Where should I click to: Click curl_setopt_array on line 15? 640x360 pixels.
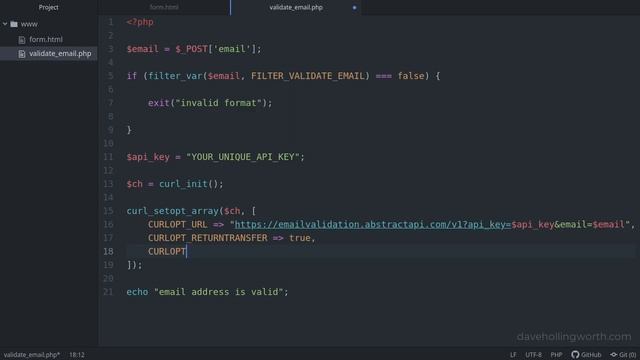click(173, 211)
